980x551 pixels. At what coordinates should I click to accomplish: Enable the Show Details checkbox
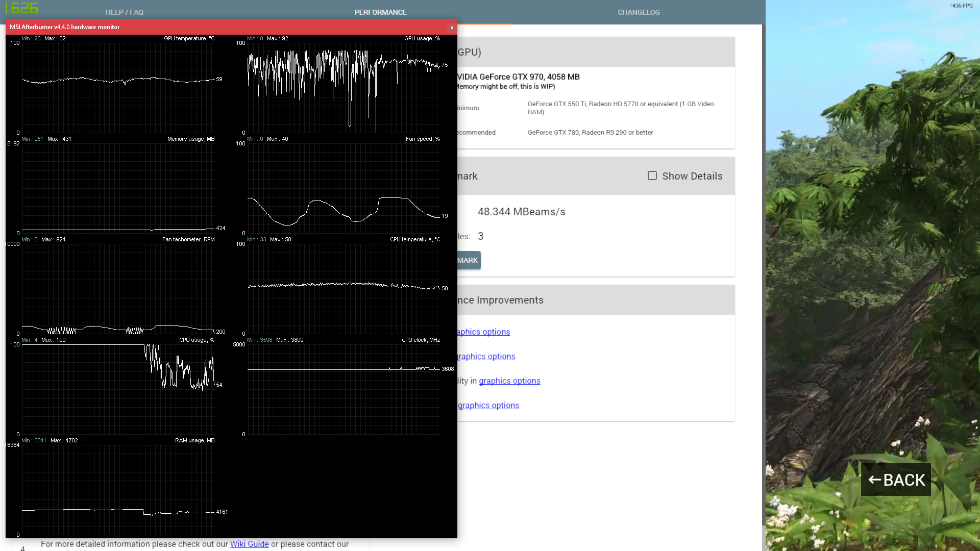652,176
